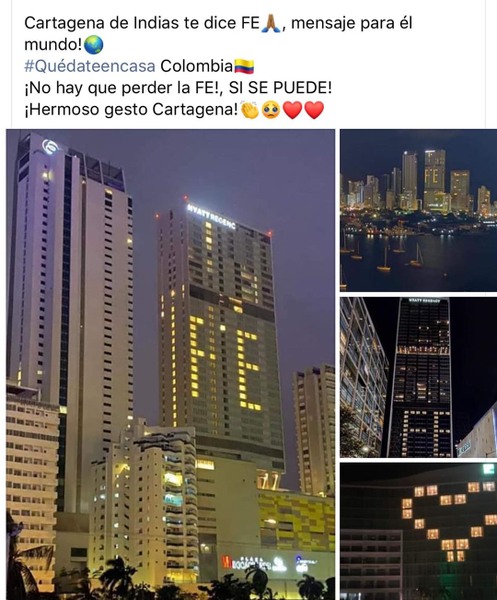Click the text 'Cartagena de Indias te dice FE'
This screenshot has height=600, width=497.
142,23
